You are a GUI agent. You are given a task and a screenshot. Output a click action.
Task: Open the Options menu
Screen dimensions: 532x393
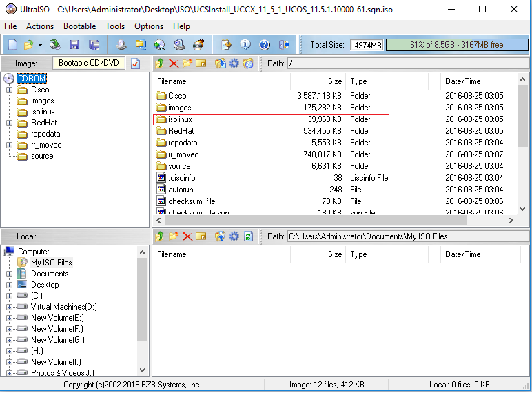(x=149, y=26)
